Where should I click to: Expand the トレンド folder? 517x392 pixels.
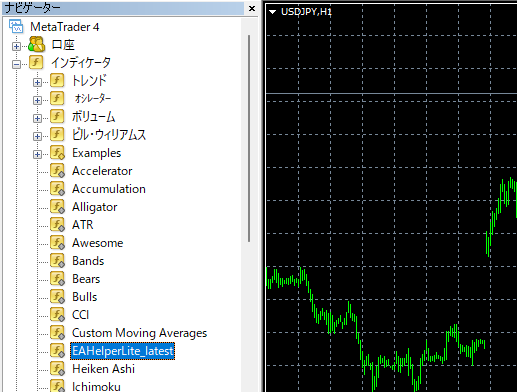click(x=37, y=82)
